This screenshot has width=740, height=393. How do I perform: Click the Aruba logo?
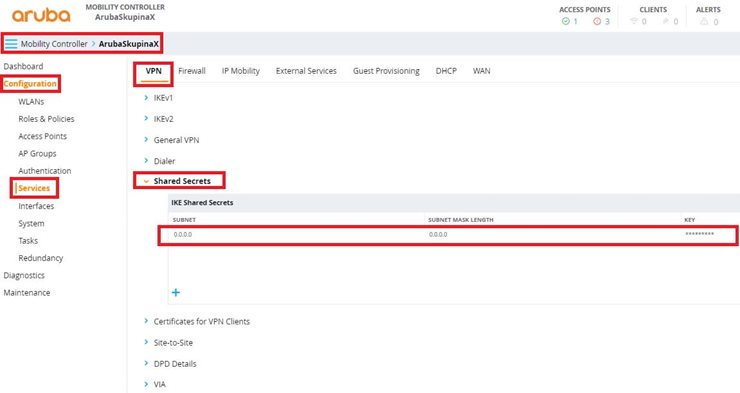41,15
